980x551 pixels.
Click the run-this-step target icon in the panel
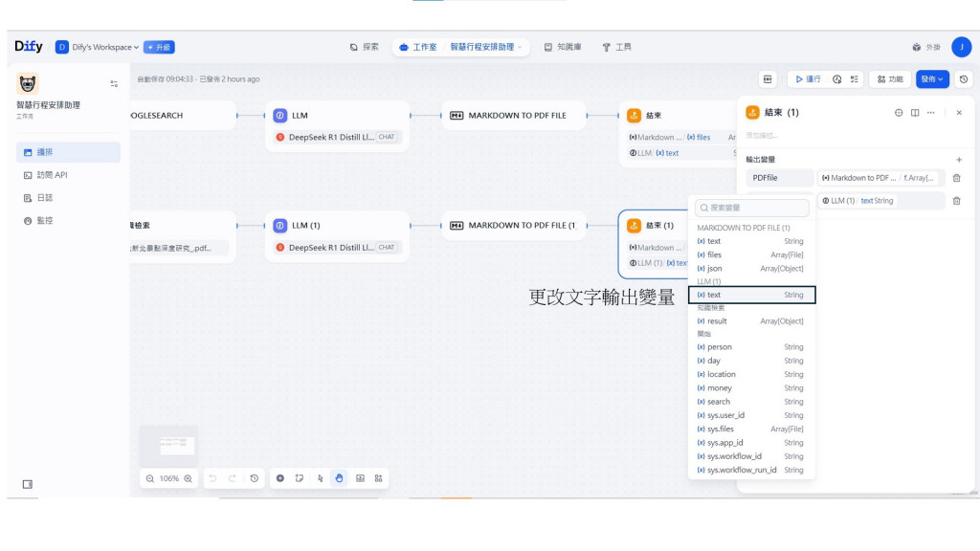click(898, 113)
